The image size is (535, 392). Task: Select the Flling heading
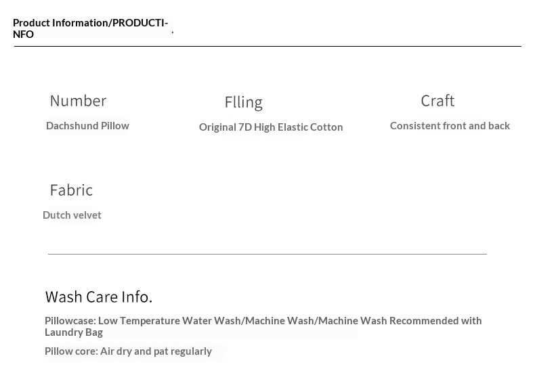tap(244, 102)
